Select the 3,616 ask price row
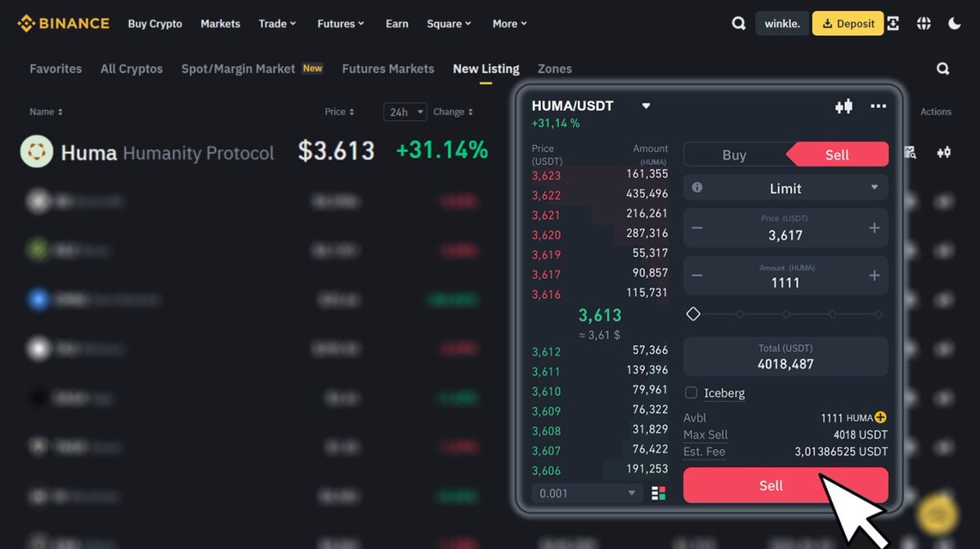980x549 pixels. 600,293
